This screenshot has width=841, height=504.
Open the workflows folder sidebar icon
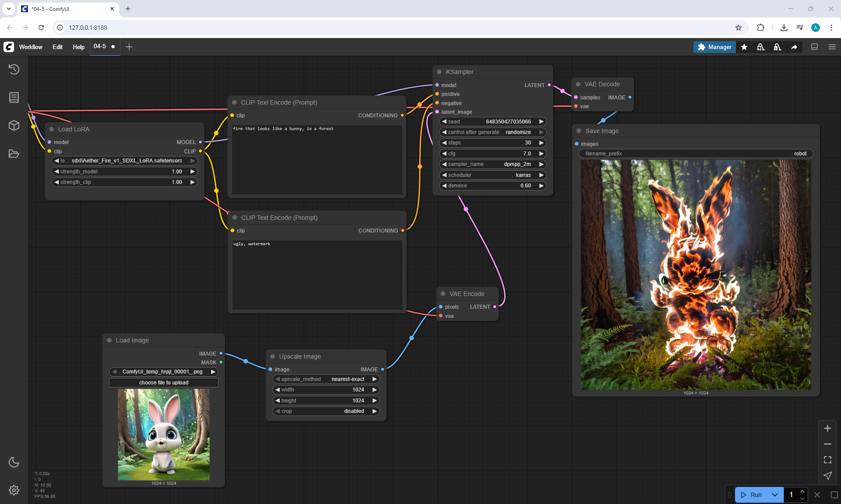pos(14,154)
